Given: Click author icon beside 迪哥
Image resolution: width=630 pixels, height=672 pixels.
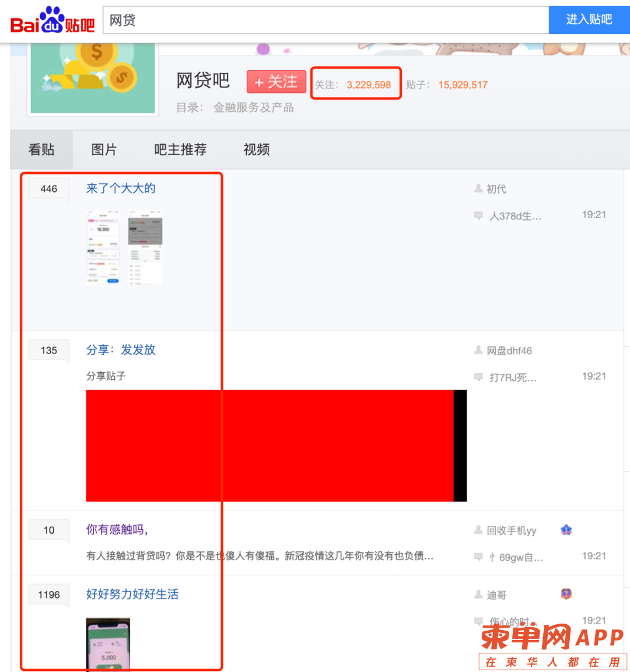Looking at the screenshot, I should [478, 594].
